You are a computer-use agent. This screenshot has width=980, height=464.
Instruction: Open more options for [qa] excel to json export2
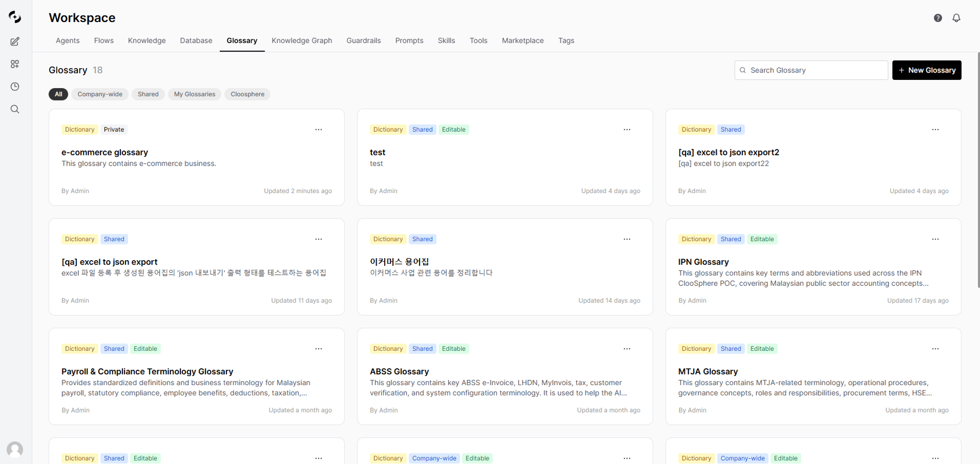pyautogui.click(x=935, y=130)
